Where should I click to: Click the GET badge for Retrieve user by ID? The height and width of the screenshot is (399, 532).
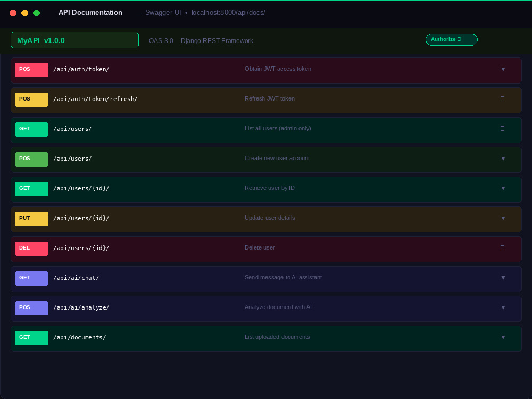coord(31,189)
